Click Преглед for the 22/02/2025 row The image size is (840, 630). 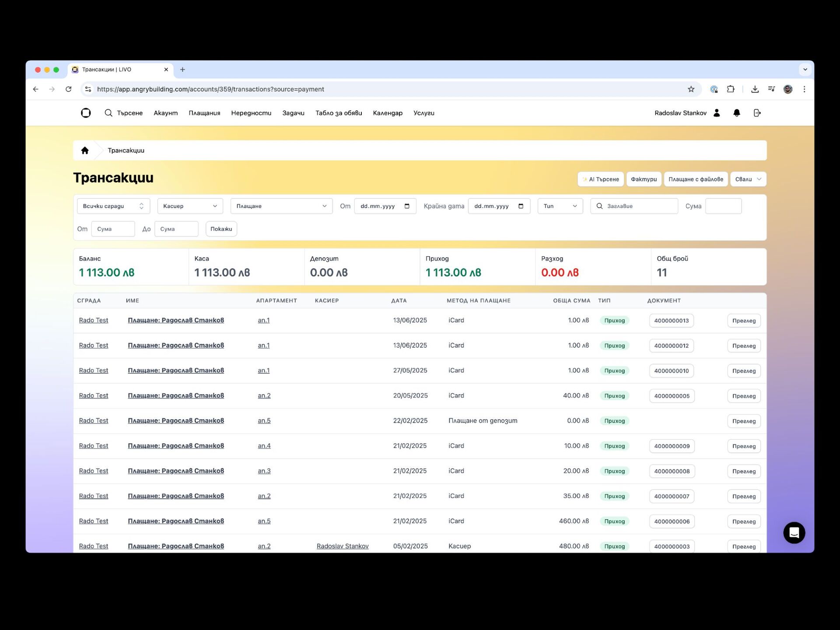click(x=744, y=421)
